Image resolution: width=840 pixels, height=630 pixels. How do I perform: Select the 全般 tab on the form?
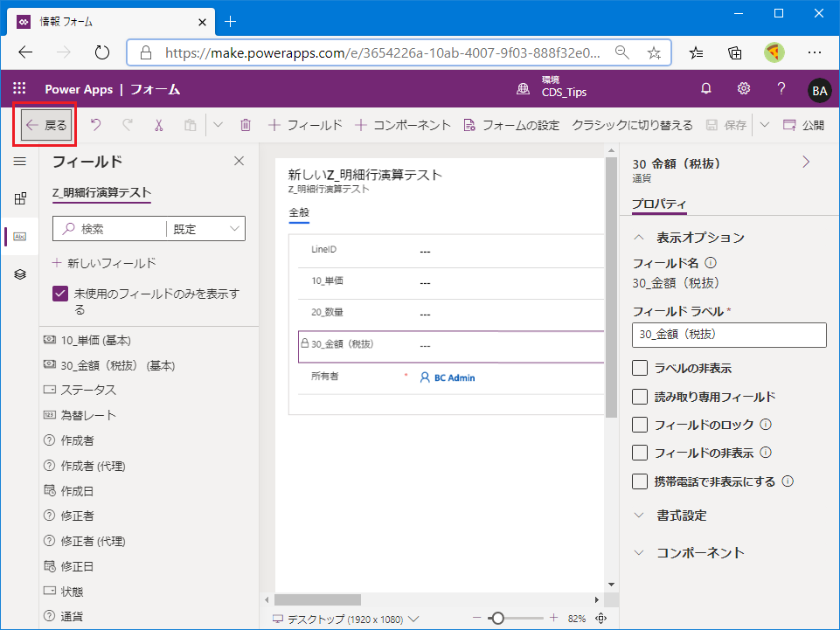(299, 212)
